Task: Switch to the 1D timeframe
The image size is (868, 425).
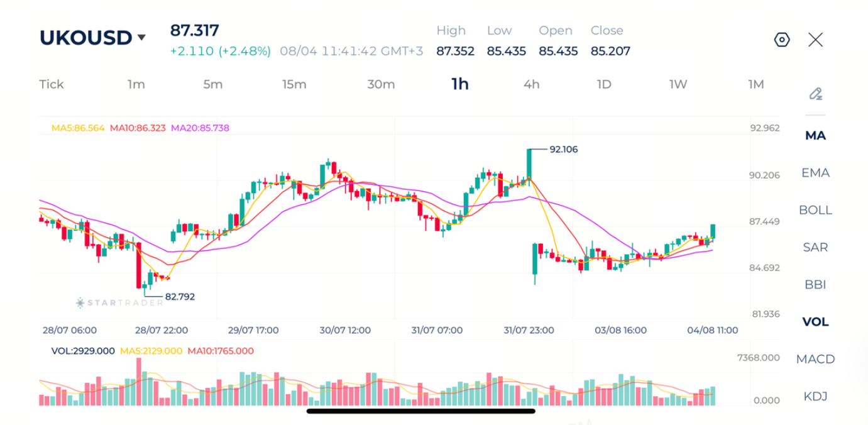Action: [x=603, y=84]
